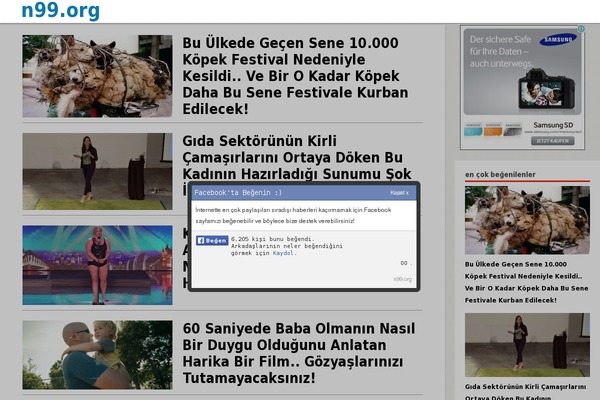Open the caged dogs article thumbnail in main list
The width and height of the screenshot is (600, 400).
[97, 76]
